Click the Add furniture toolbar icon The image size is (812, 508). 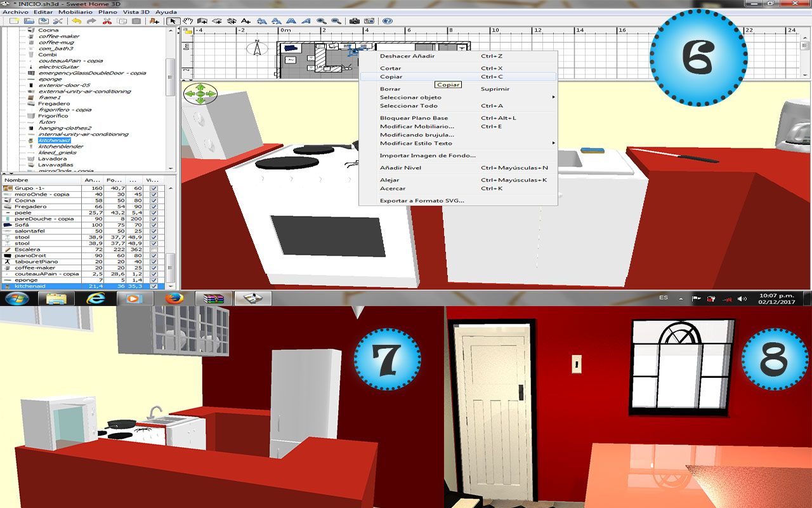click(155, 21)
